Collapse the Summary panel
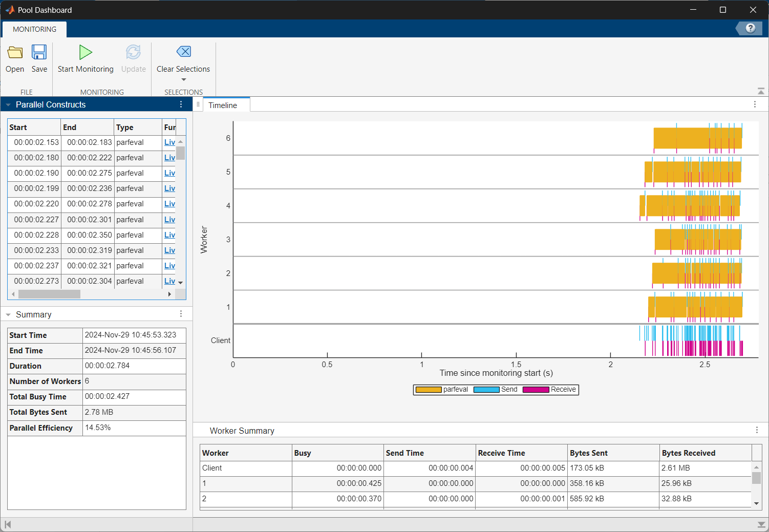 8,314
